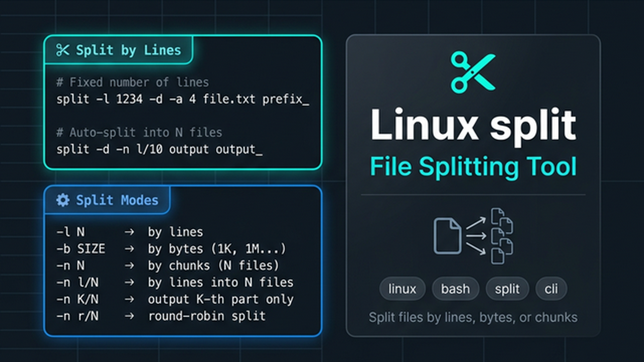This screenshot has width=644, height=362.
Task: Click the bash tag pill
Action: [455, 289]
